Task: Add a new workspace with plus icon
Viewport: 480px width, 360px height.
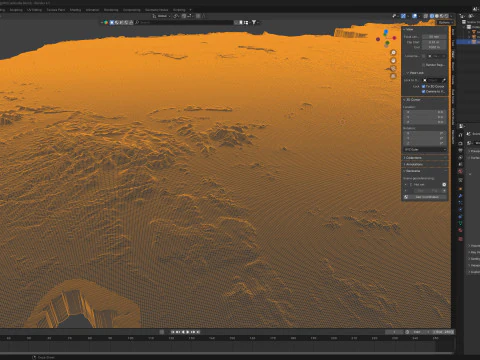Action: tap(190, 10)
